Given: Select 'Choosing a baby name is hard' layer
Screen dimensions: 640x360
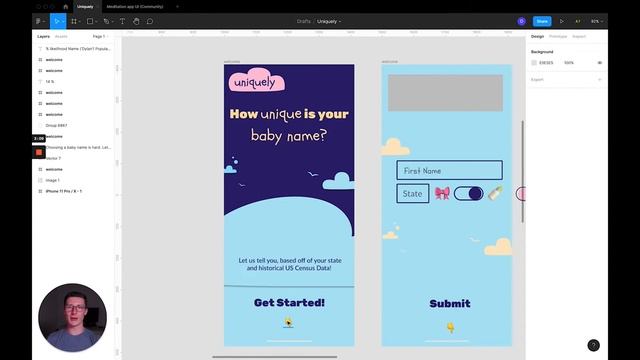Looking at the screenshot, I should pos(78,147).
